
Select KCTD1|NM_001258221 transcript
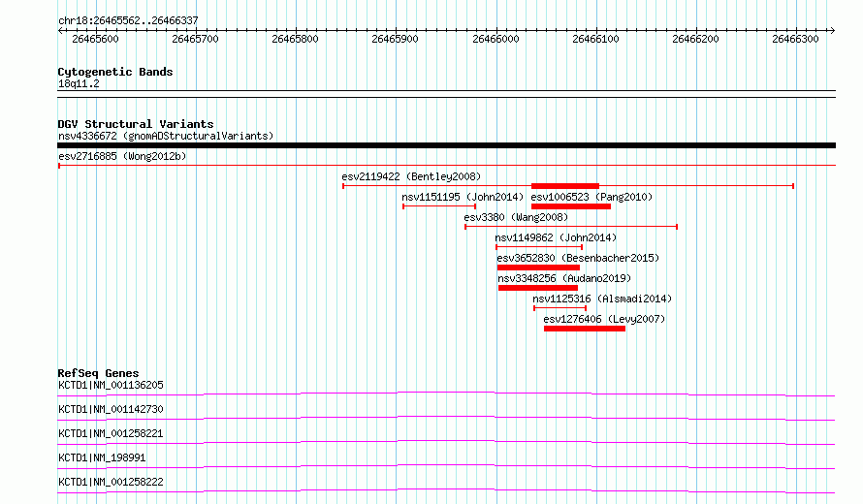coord(111,433)
